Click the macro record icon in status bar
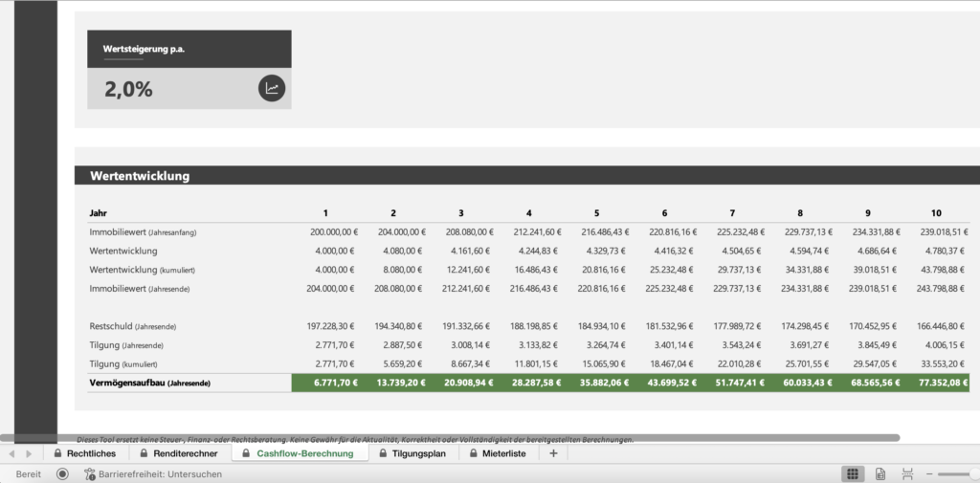Image resolution: width=980 pixels, height=483 pixels. pyautogui.click(x=62, y=473)
